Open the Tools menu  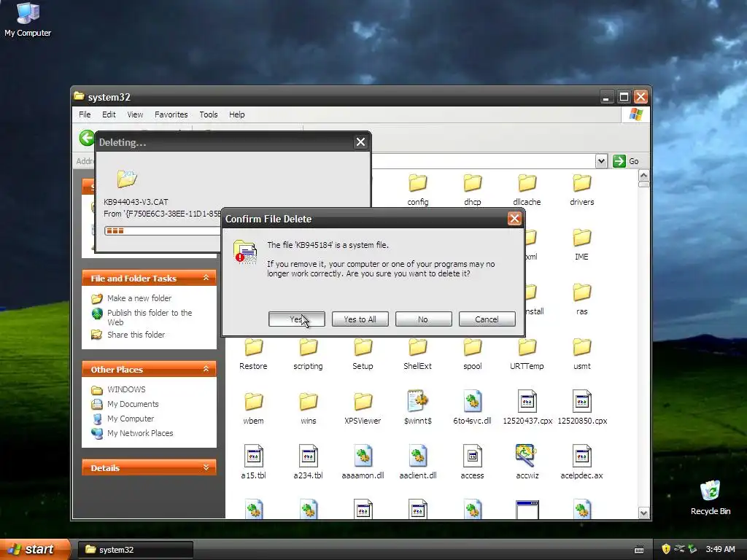(208, 114)
